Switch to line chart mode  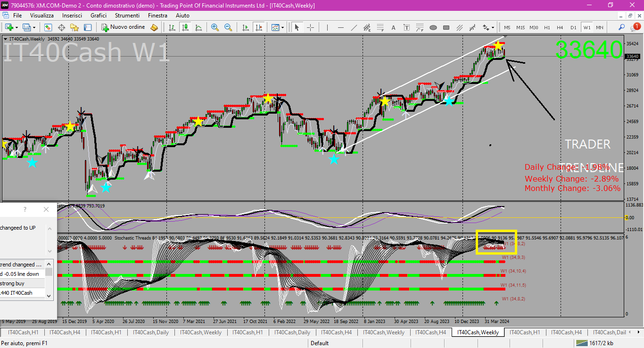click(x=198, y=27)
